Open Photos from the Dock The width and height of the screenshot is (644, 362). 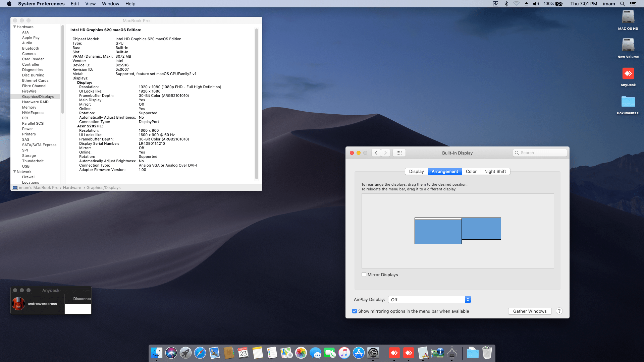click(301, 353)
